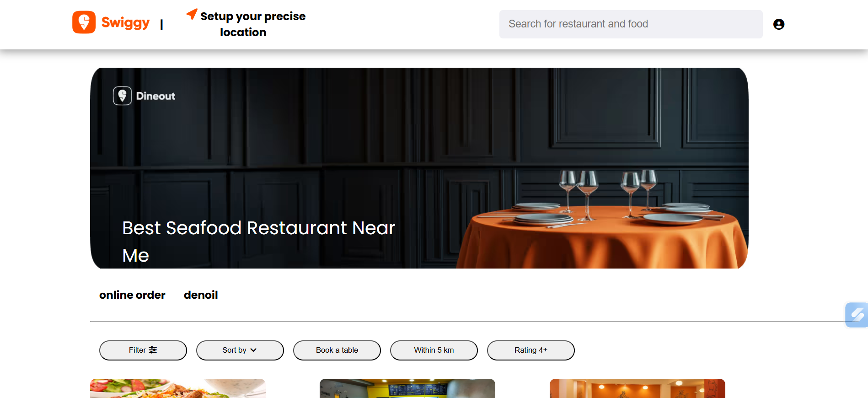
Task: Click the Sort by chevron arrow
Action: pos(253,350)
